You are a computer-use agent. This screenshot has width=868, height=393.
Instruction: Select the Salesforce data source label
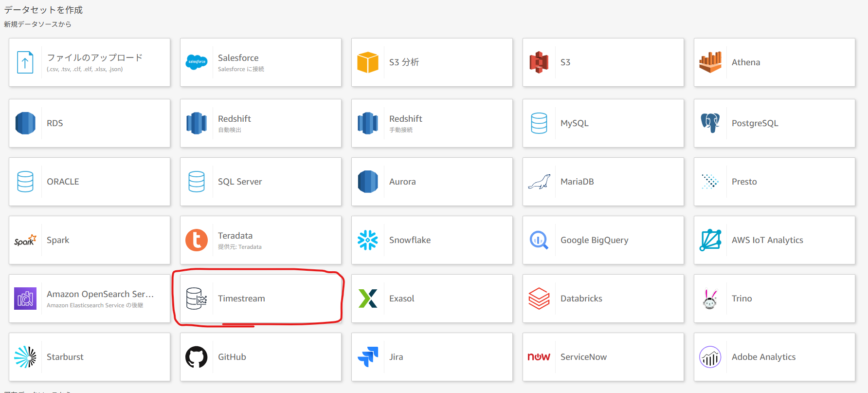[238, 57]
